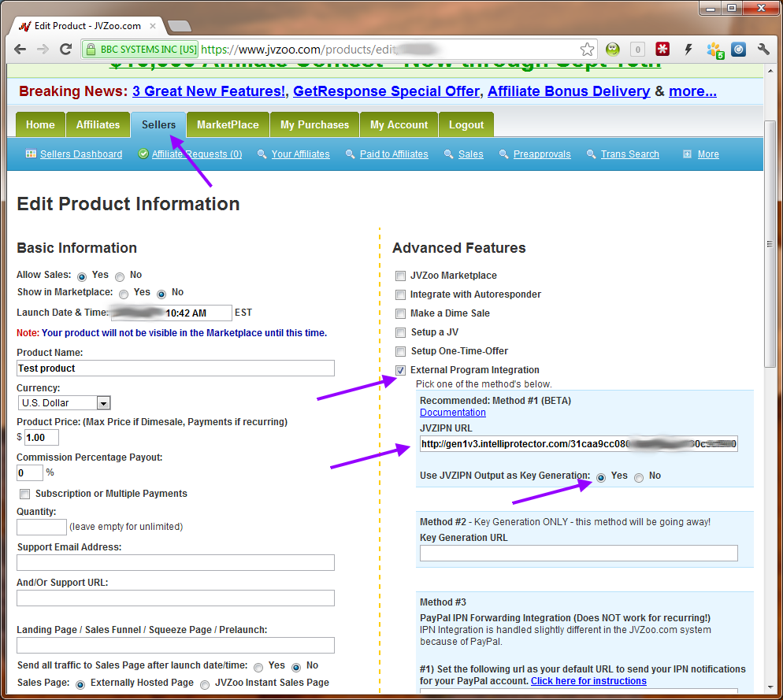
Task: Select Allow Sales Yes radio
Action: (x=82, y=276)
